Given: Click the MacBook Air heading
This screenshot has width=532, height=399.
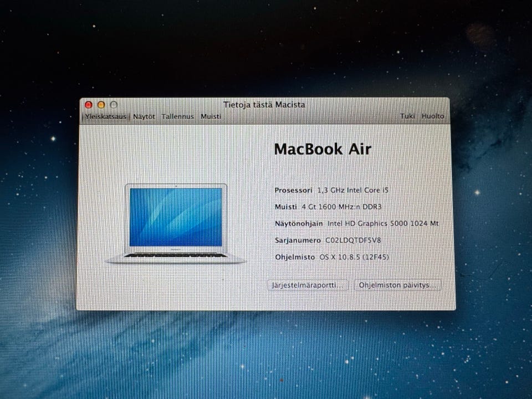Looking at the screenshot, I should pyautogui.click(x=323, y=149).
